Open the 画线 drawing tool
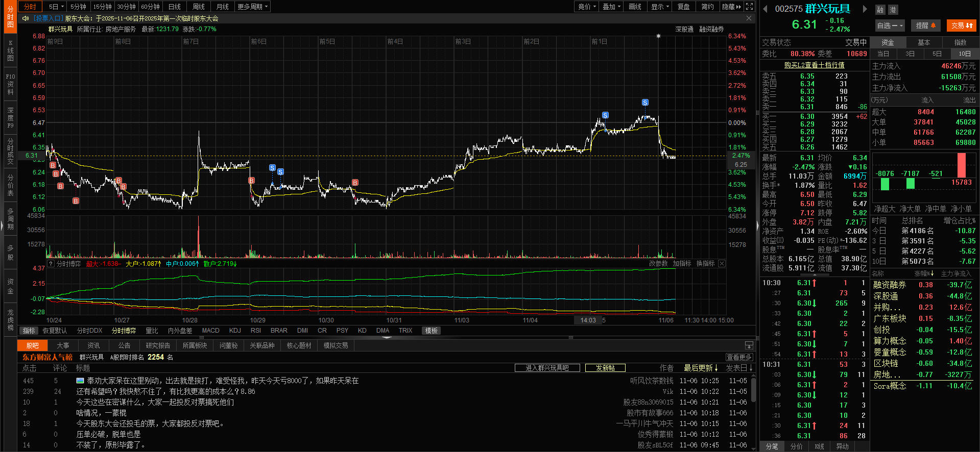Screen dimensions: 980x452 [x=635, y=7]
